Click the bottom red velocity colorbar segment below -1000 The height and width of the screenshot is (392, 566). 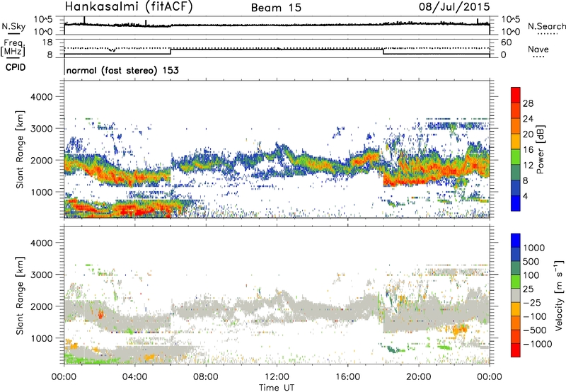tap(516, 350)
